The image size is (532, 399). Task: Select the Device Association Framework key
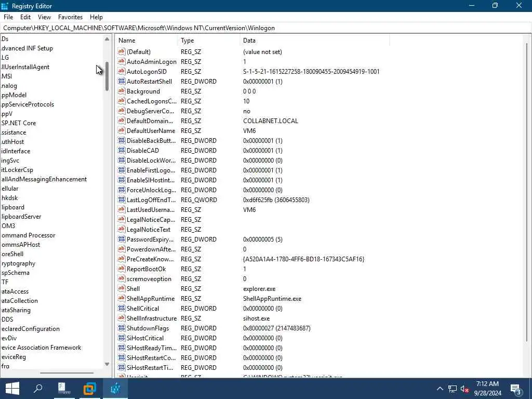[x=41, y=348]
